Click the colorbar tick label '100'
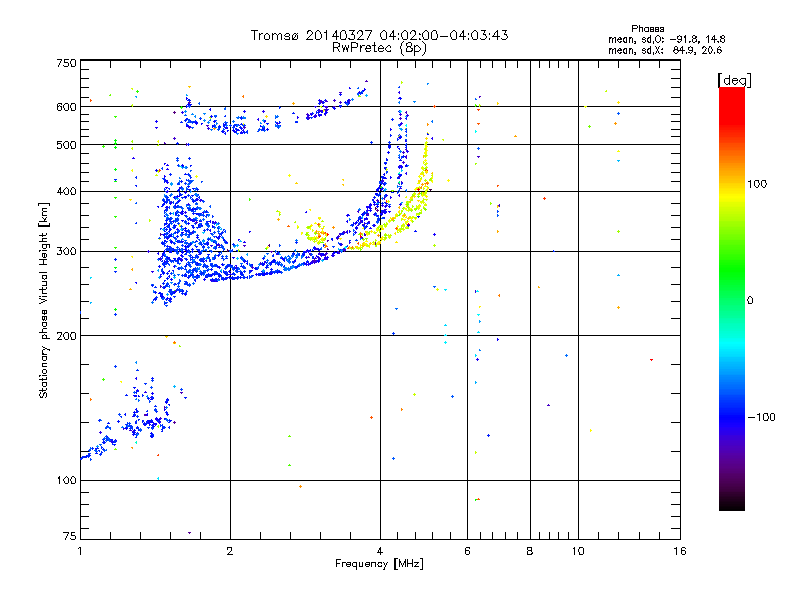800x600 pixels. point(757,184)
